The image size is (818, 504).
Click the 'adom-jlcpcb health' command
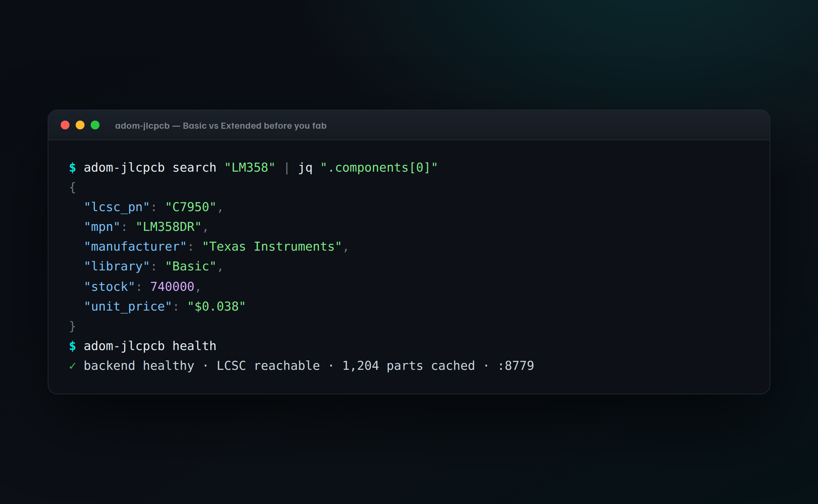click(150, 346)
